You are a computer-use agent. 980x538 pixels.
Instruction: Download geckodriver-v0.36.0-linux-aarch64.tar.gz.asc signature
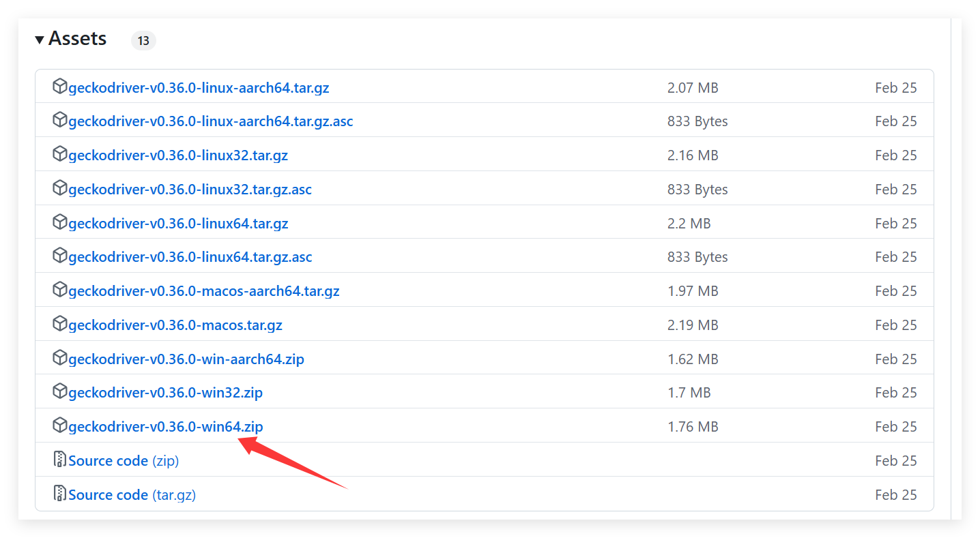[x=211, y=121]
